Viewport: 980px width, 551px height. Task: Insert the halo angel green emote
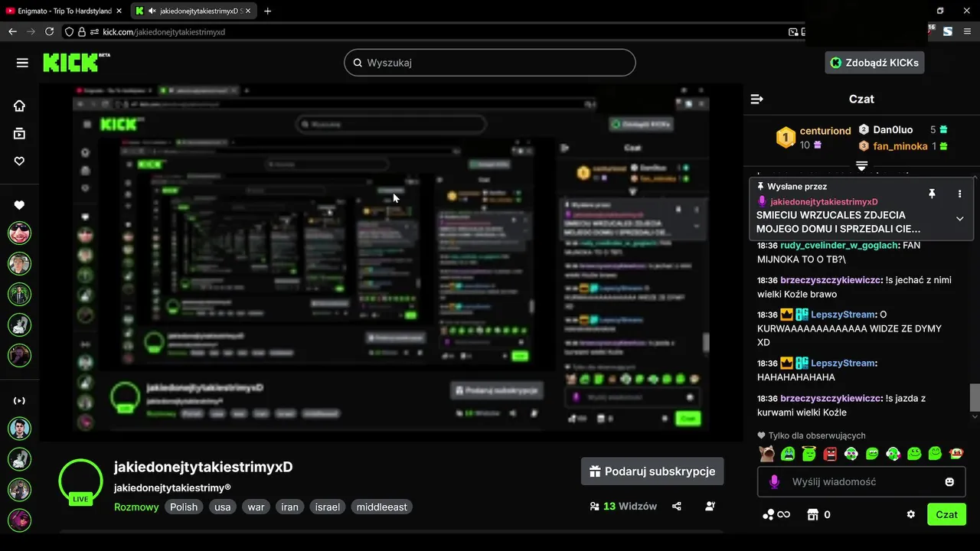click(808, 454)
